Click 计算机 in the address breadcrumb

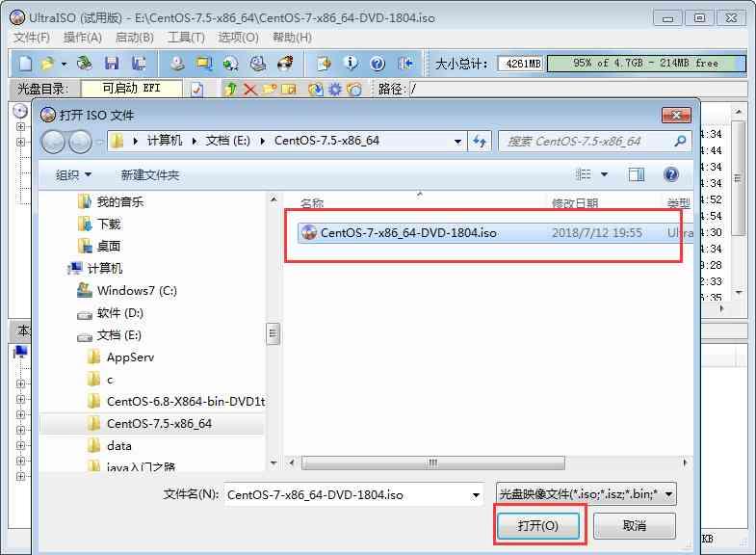point(165,141)
